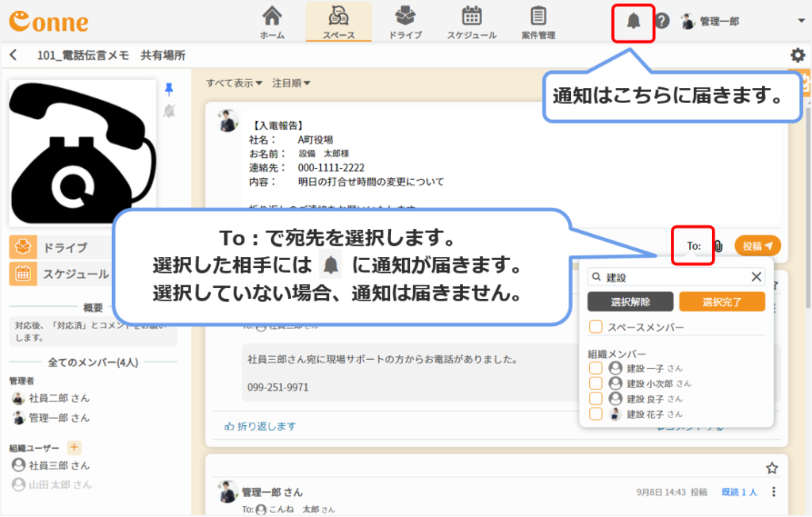Check 建設 花子 さん checkbox
The image size is (812, 517).
596,414
